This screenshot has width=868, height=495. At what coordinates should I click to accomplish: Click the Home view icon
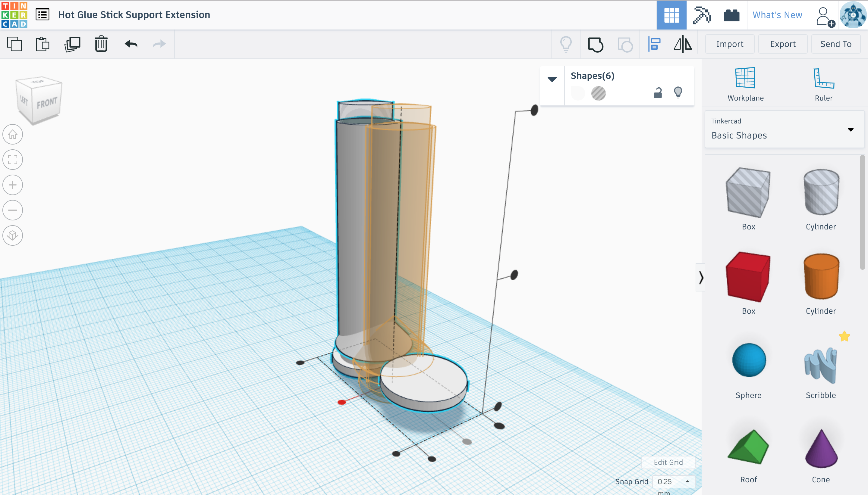coord(13,135)
